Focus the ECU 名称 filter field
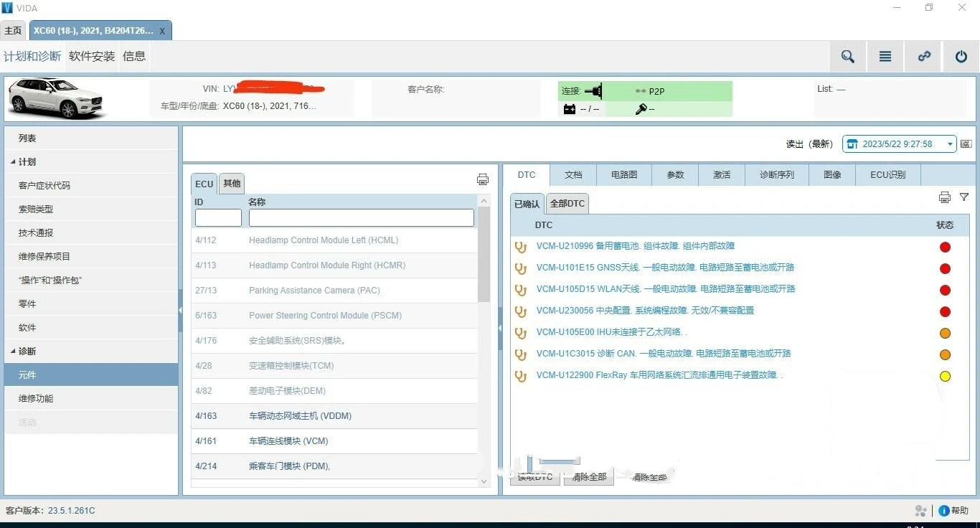 pyautogui.click(x=362, y=217)
